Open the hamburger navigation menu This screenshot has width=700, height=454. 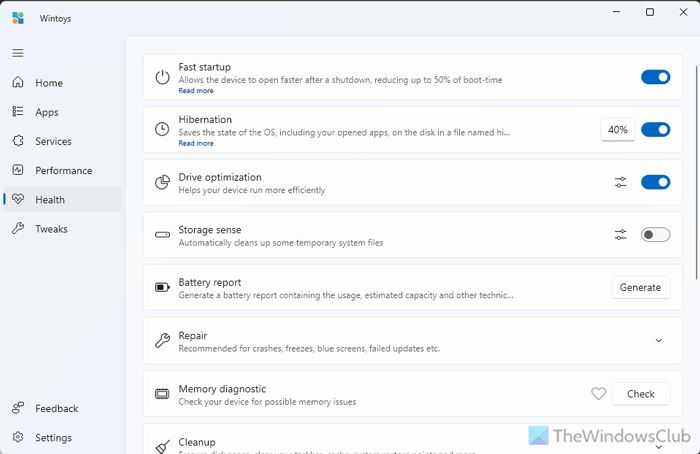[18, 52]
